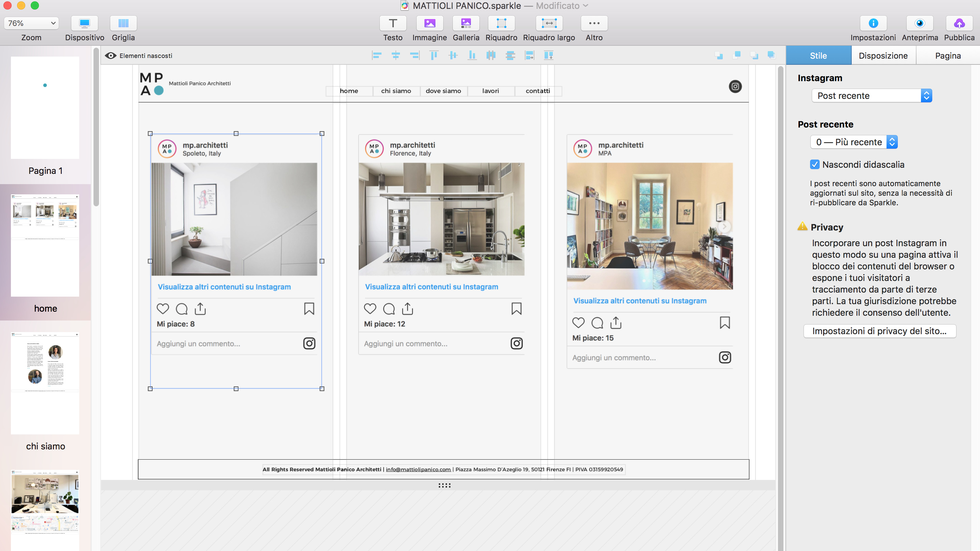The image size is (980, 551).
Task: Click the lavori menu item
Action: [x=490, y=91]
